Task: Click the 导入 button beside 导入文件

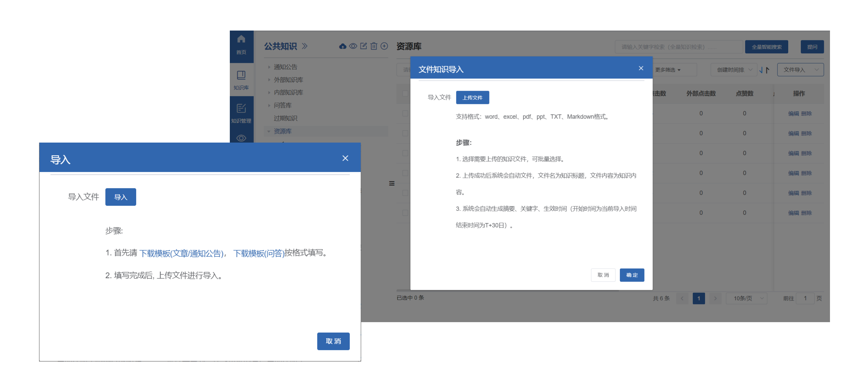Action: pos(121,197)
